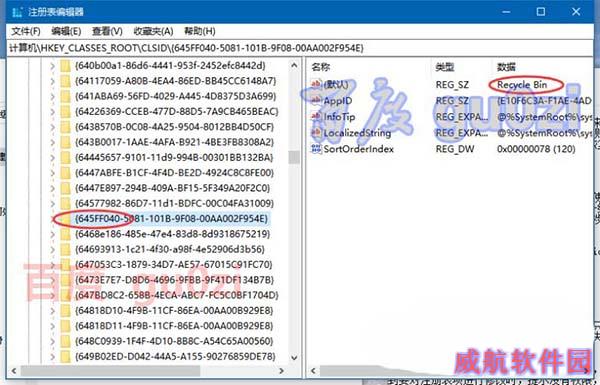Select the {645FF040-5081-101B-9F08-00AA002F954E} key
The image size is (600, 385).
171,219
